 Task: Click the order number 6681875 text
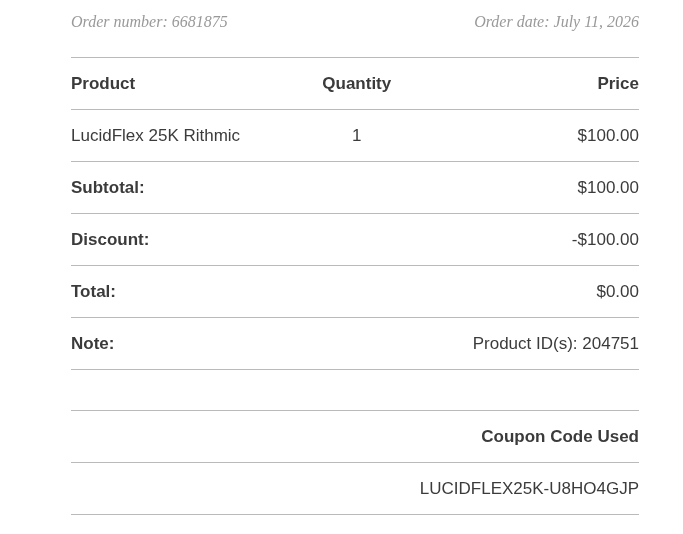(149, 22)
